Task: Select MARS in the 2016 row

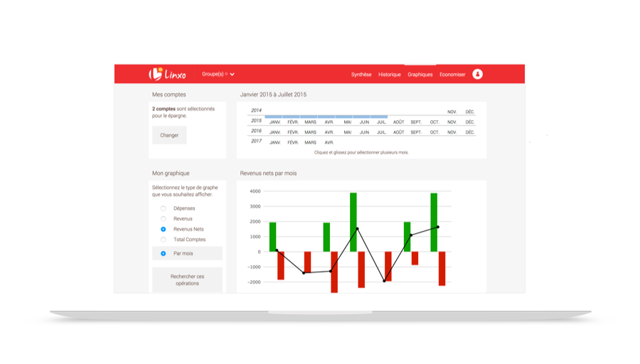Action: (x=310, y=132)
